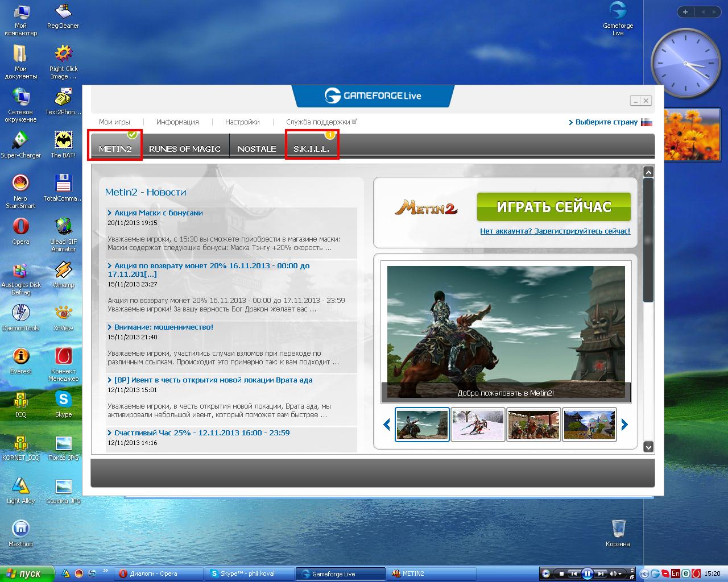Show next screenshot in Metin2 gallery

[x=624, y=424]
